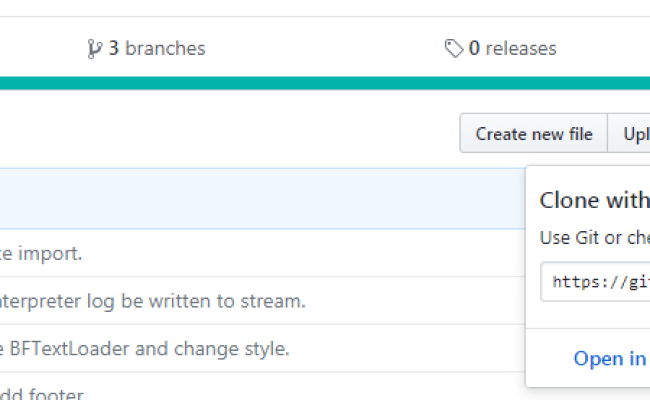Click the Open in link in clone popup
This screenshot has width=650, height=400.
click(x=609, y=359)
